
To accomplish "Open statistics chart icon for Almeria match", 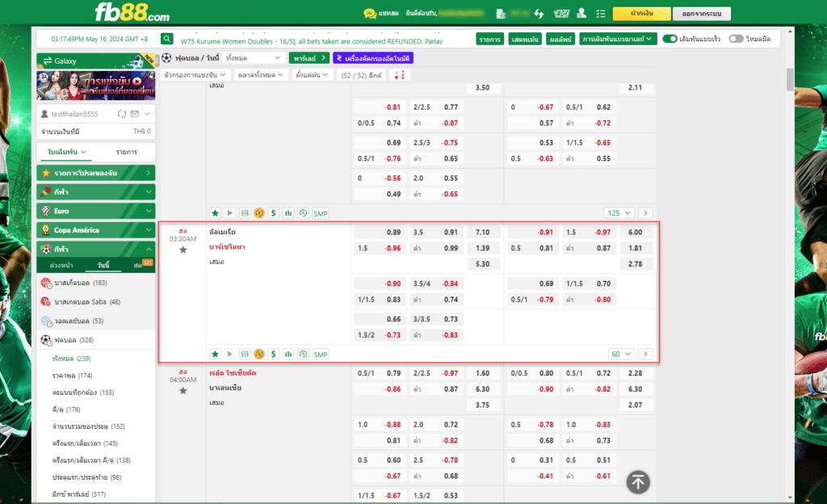I will (x=288, y=355).
